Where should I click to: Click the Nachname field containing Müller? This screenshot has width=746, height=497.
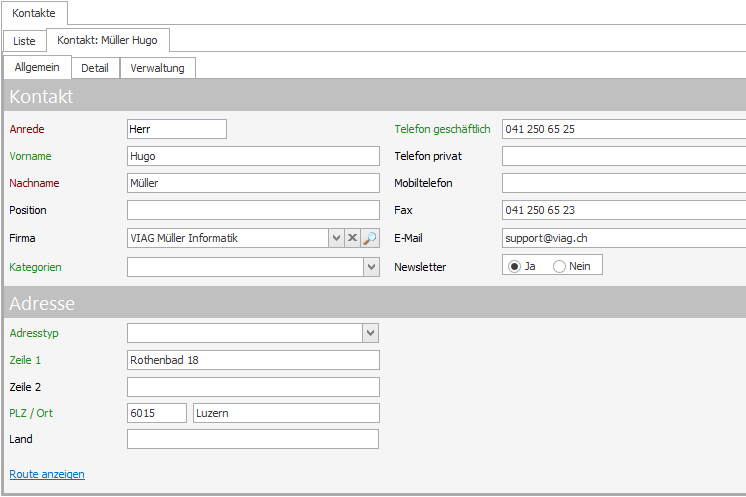tap(253, 183)
